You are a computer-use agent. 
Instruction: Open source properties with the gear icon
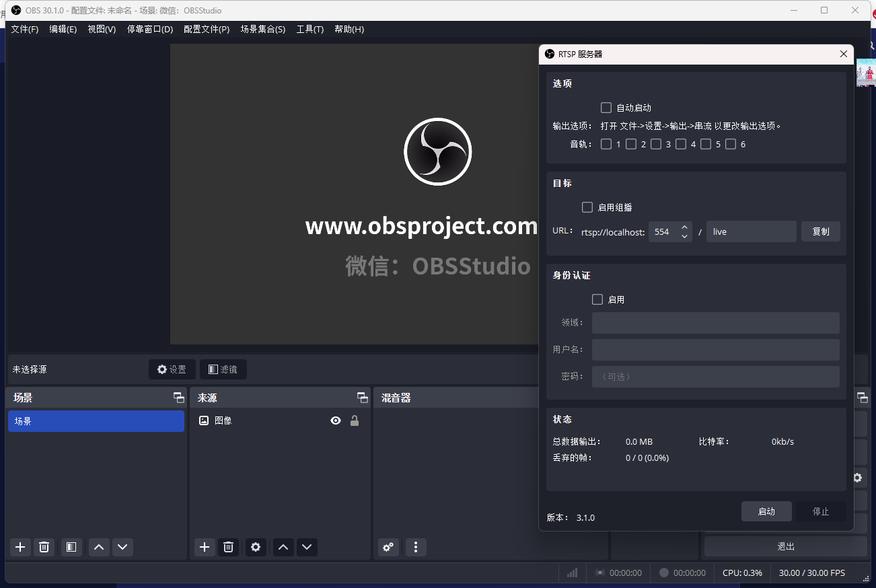(256, 547)
